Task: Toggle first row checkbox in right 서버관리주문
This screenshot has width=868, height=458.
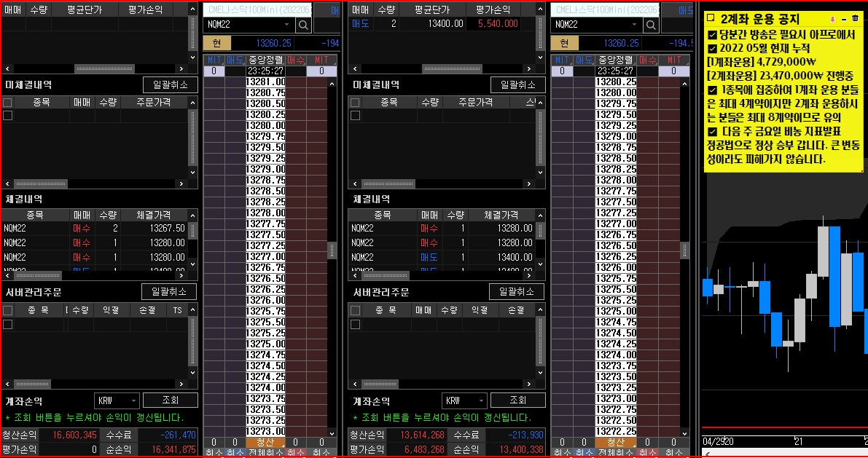Action: pyautogui.click(x=356, y=324)
